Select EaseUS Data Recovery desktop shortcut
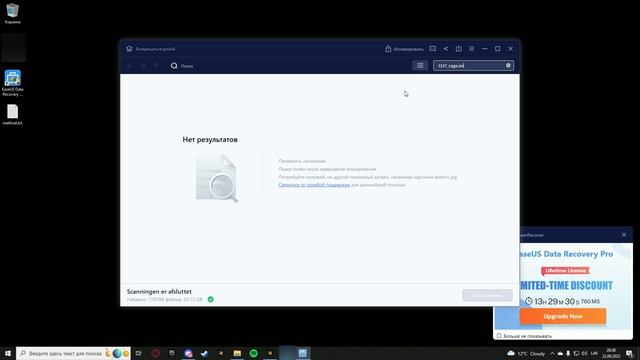 coord(12,83)
